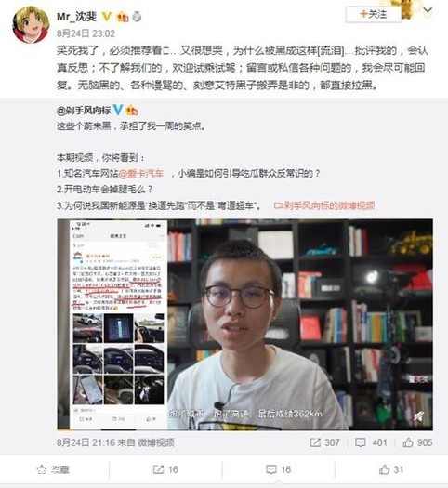Open the comment tab with 16 comments
Screen dimensions: 448x488
tap(279, 469)
